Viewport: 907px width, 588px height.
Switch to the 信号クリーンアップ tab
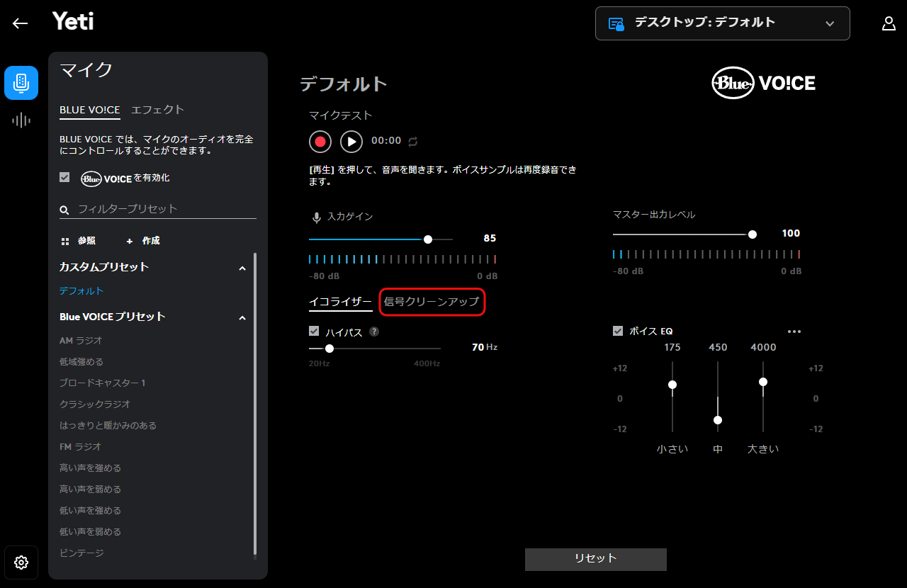[x=432, y=302]
